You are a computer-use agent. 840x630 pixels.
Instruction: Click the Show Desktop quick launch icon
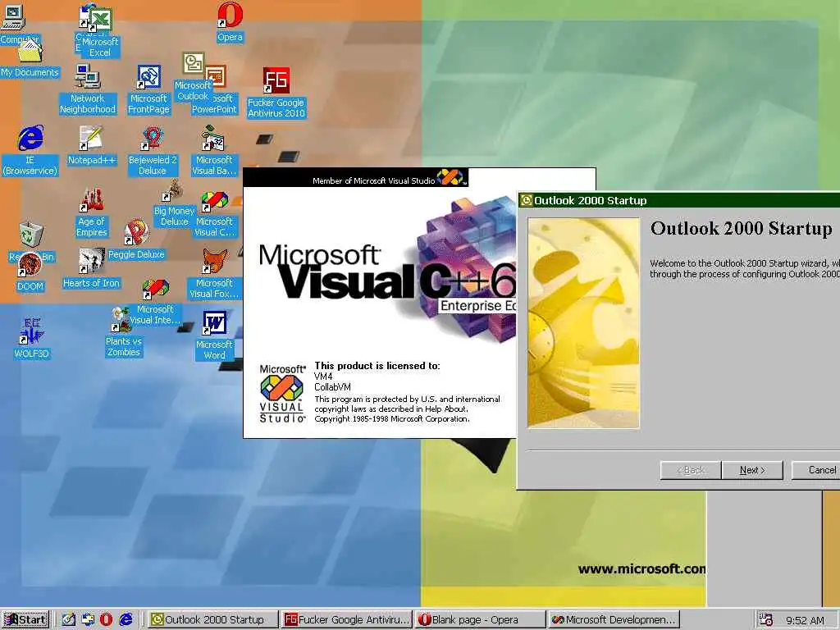point(69,619)
